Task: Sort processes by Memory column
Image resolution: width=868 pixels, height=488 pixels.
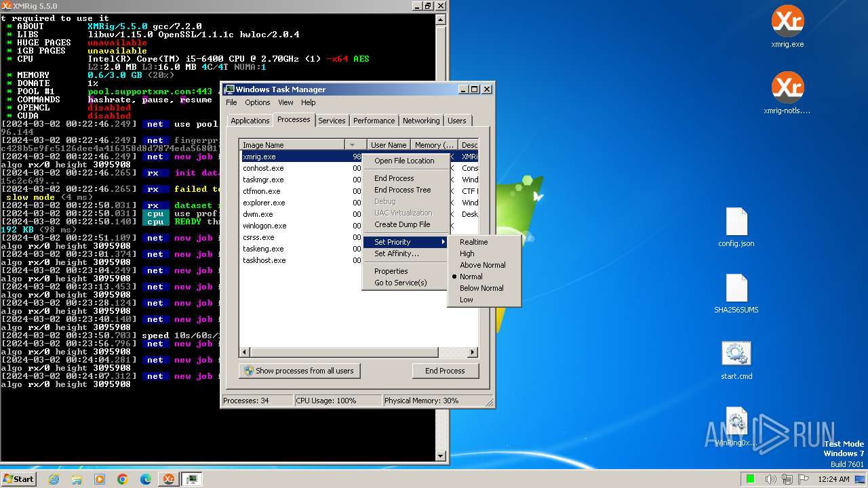Action: pos(434,144)
